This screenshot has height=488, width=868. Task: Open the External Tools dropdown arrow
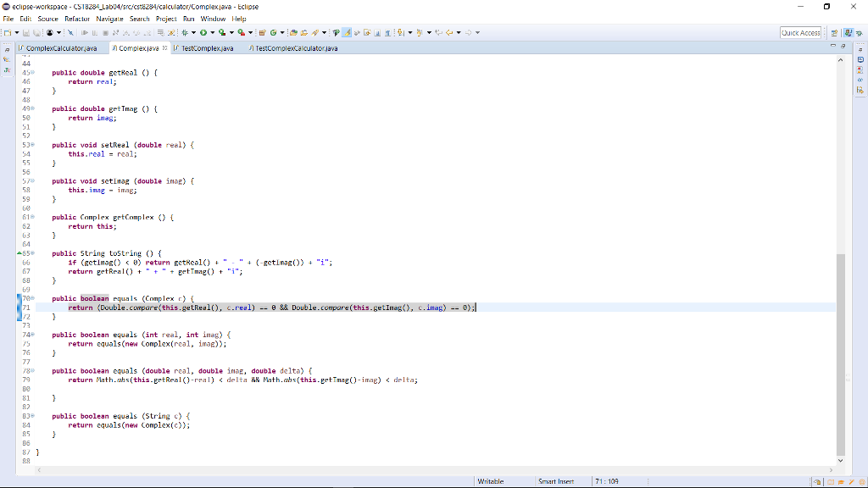tap(250, 33)
